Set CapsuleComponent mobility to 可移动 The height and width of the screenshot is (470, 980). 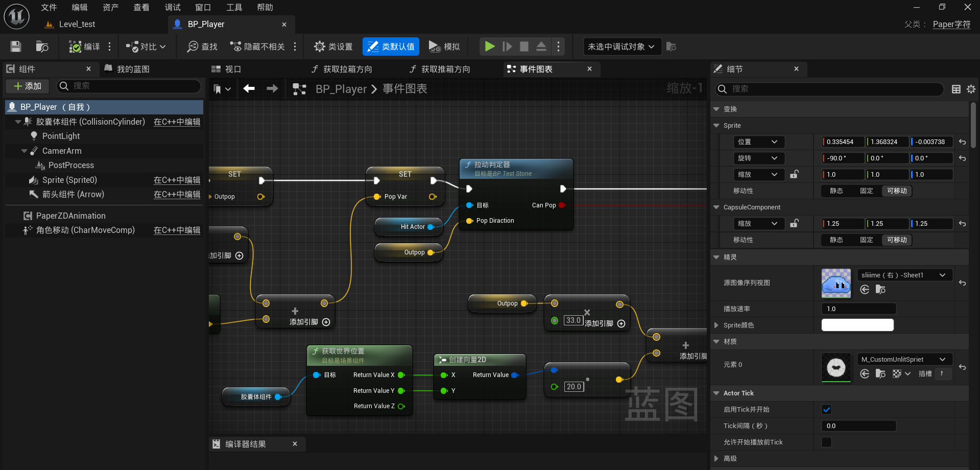(x=897, y=240)
